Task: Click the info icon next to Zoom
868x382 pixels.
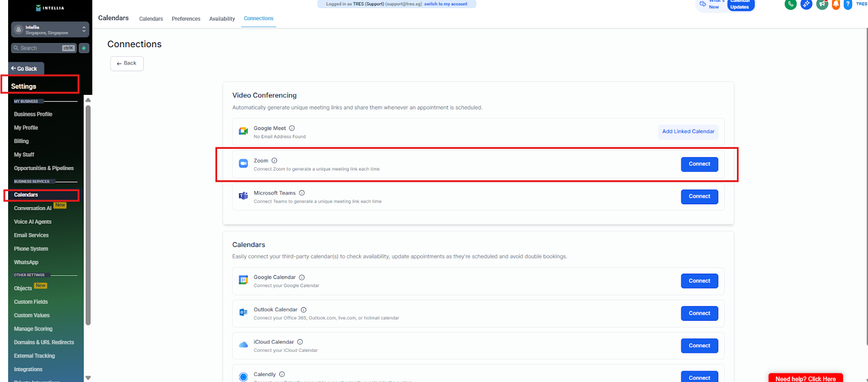Action: [x=275, y=160]
